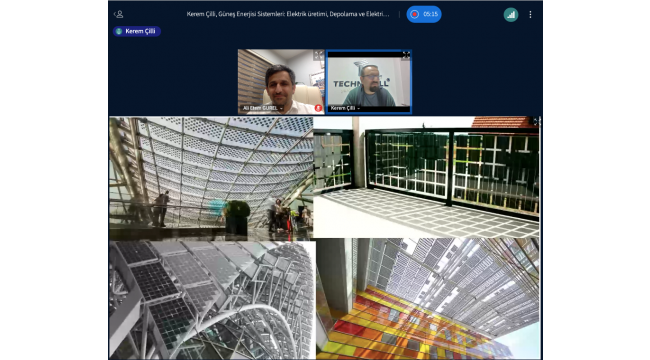Open the three-dot options menu
Viewport: 650px width, 360px height.
530,15
